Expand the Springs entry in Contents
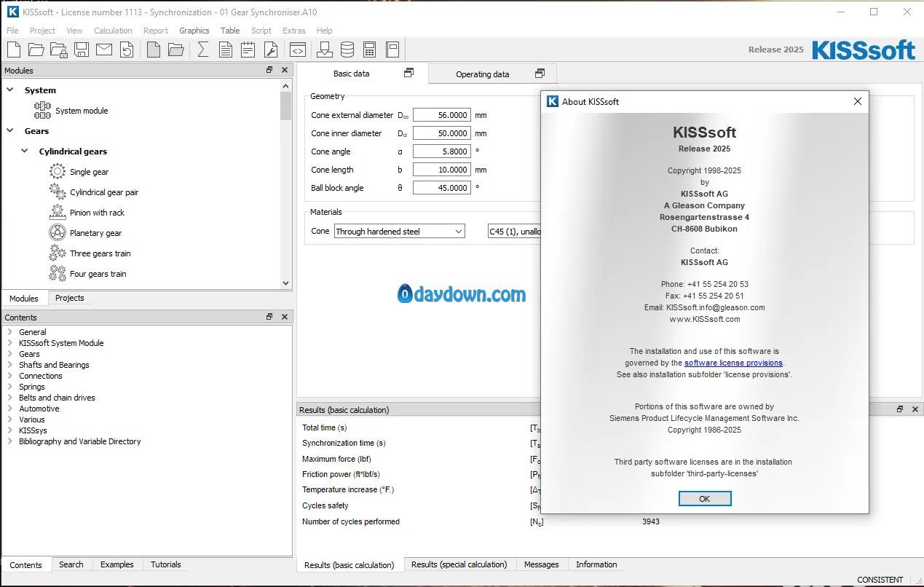The height and width of the screenshot is (587, 924). pos(10,387)
